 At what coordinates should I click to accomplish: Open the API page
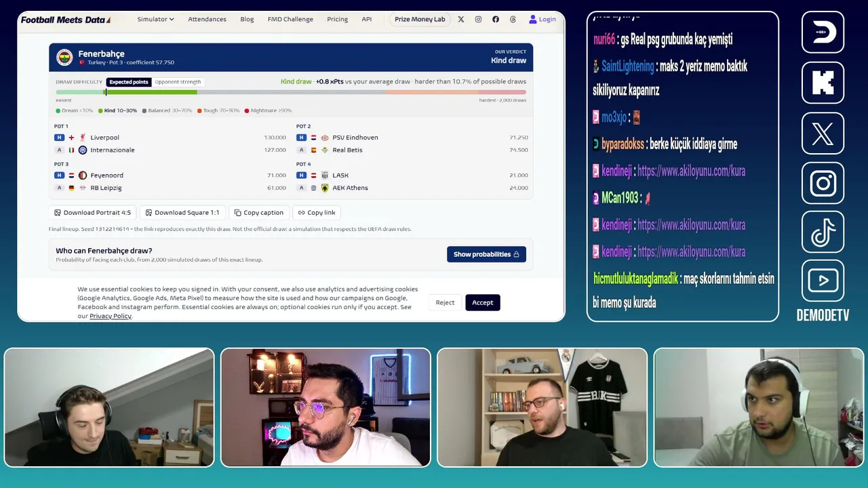tap(367, 20)
